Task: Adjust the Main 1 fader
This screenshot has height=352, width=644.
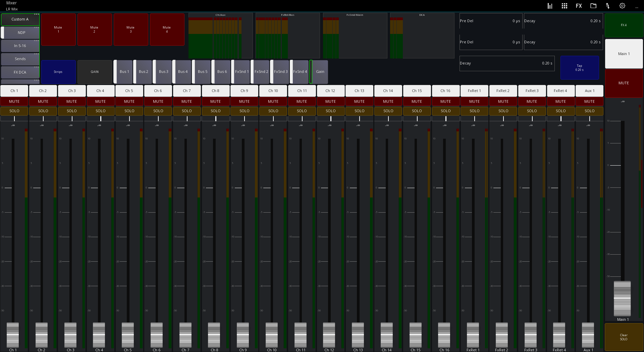Action: tap(623, 299)
